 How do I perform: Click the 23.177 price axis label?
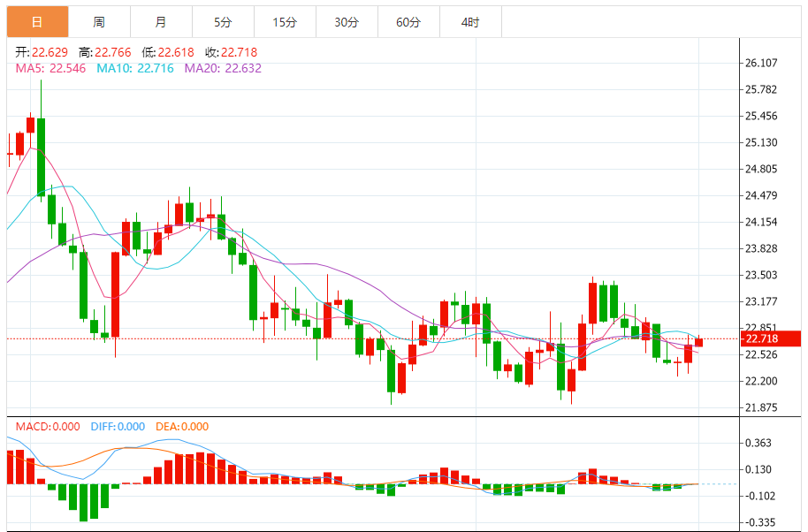[x=761, y=302]
